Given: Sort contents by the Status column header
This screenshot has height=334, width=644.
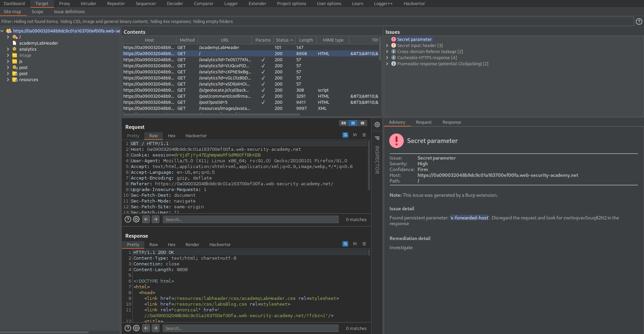Looking at the screenshot, I should point(284,40).
